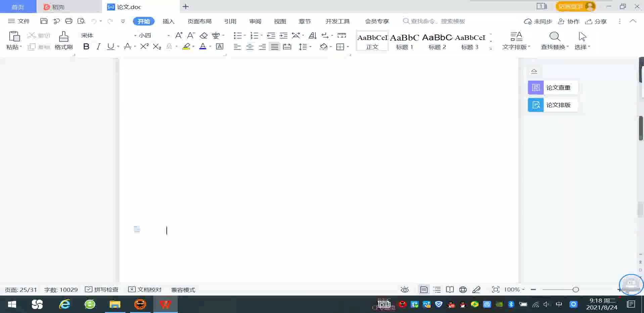Screen dimensions: 644x313
Task: Toggle Bold formatting
Action: (86, 47)
